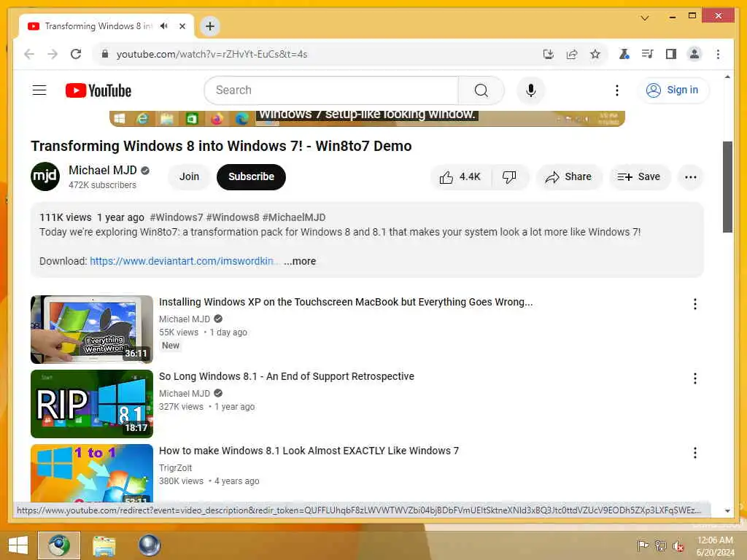Click the magnifier search button
The image size is (747, 560).
(481, 90)
